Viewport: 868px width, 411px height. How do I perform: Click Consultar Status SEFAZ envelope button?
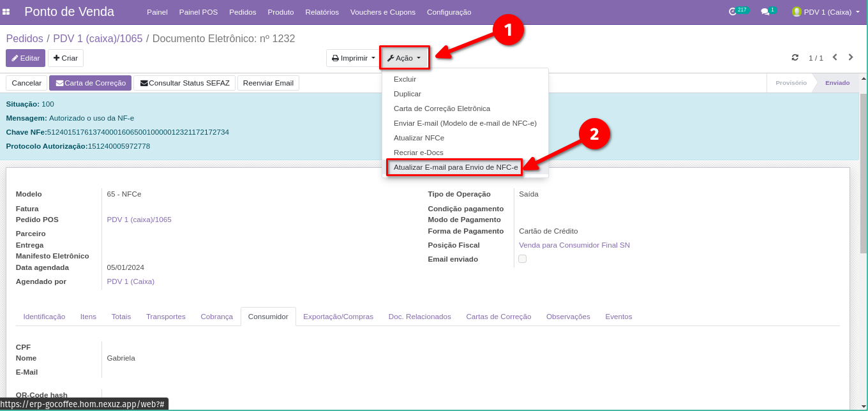184,83
